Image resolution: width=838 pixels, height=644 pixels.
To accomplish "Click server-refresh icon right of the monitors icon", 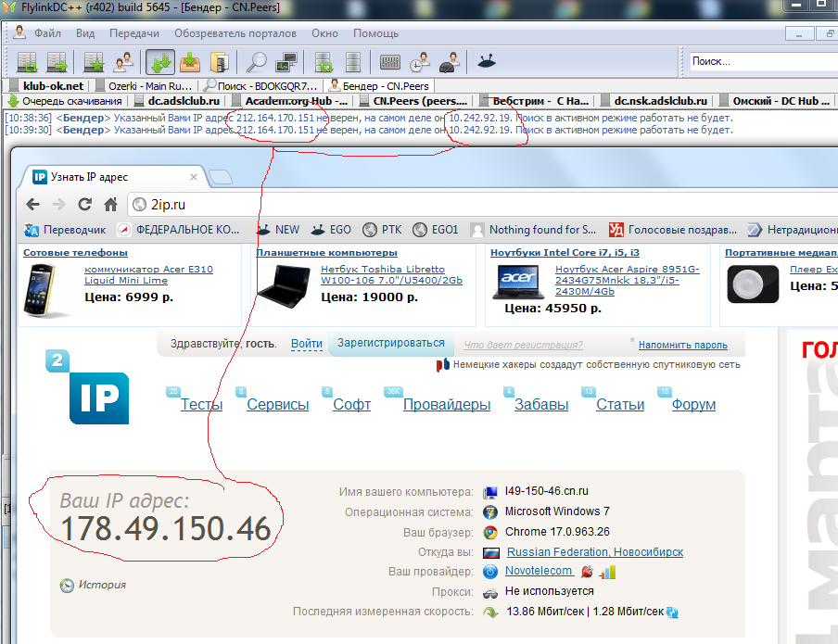I will 324,62.
